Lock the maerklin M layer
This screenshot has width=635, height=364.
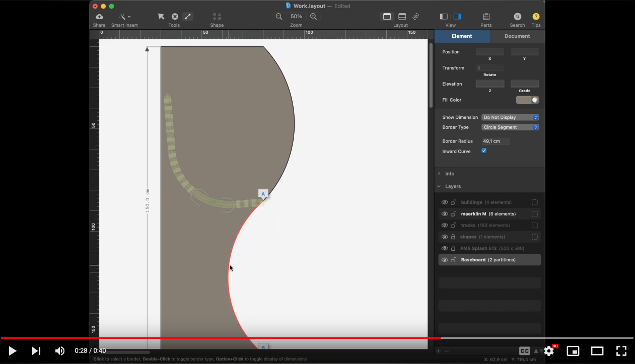(453, 214)
